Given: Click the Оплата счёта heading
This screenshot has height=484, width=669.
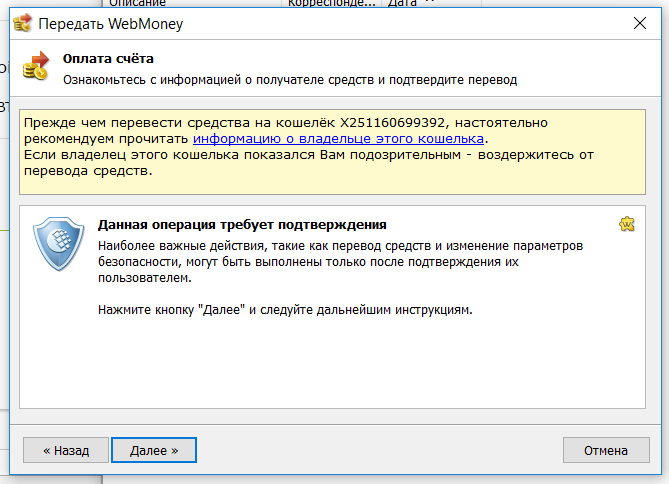Looking at the screenshot, I should point(108,59).
